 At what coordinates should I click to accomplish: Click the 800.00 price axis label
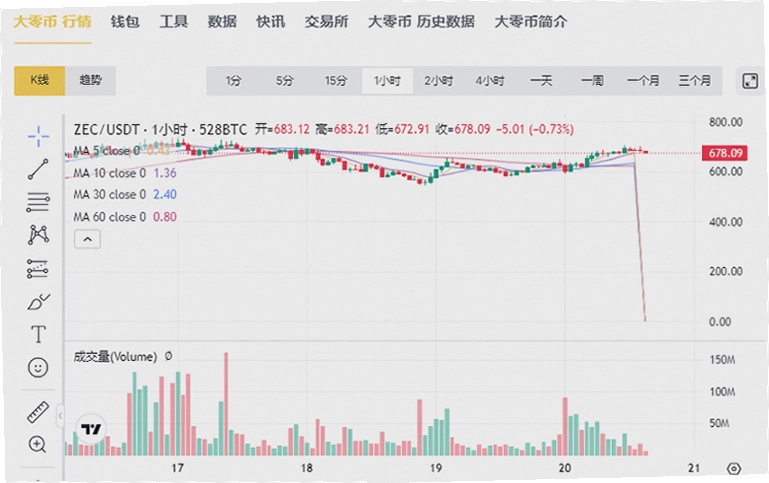point(726,122)
